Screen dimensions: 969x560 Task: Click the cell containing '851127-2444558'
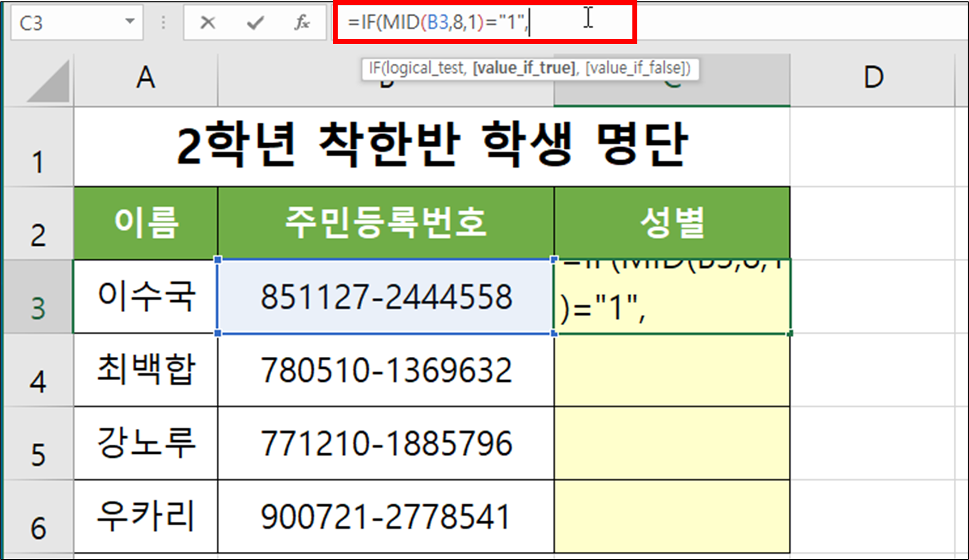(x=386, y=296)
